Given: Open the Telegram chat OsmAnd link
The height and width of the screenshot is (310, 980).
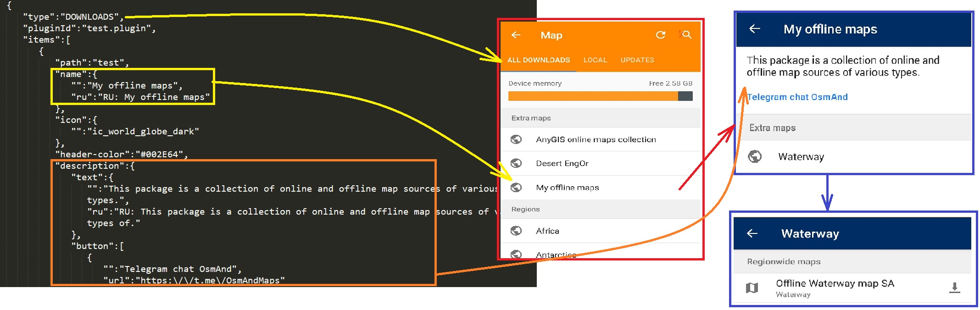Looking at the screenshot, I should 797,97.
